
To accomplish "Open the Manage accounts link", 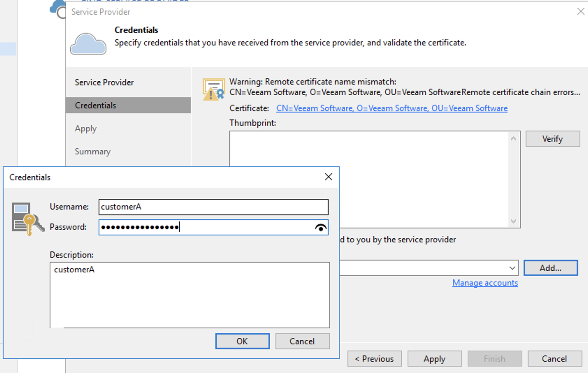I will click(485, 283).
